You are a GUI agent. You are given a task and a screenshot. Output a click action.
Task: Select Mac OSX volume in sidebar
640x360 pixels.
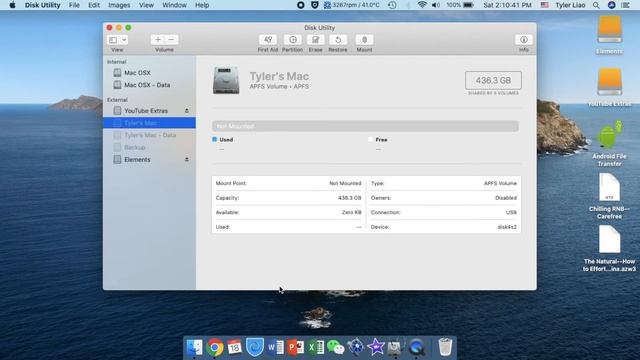[x=149, y=73]
